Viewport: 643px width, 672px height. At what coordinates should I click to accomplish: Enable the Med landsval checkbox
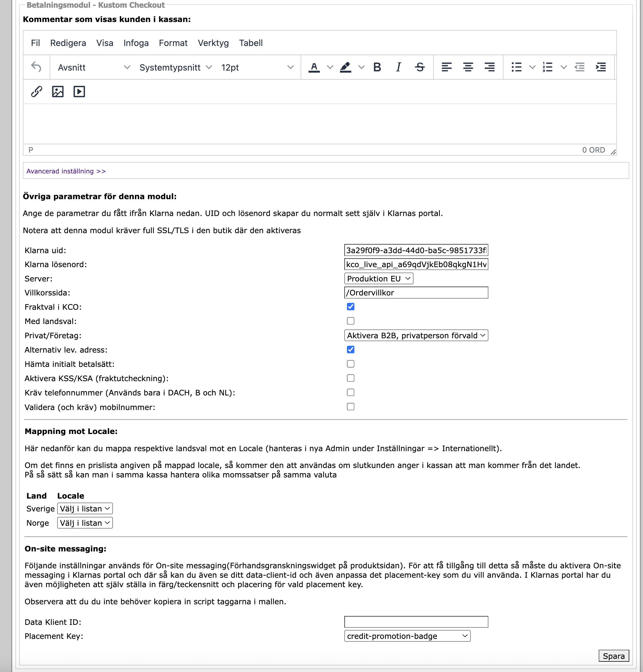coord(350,321)
